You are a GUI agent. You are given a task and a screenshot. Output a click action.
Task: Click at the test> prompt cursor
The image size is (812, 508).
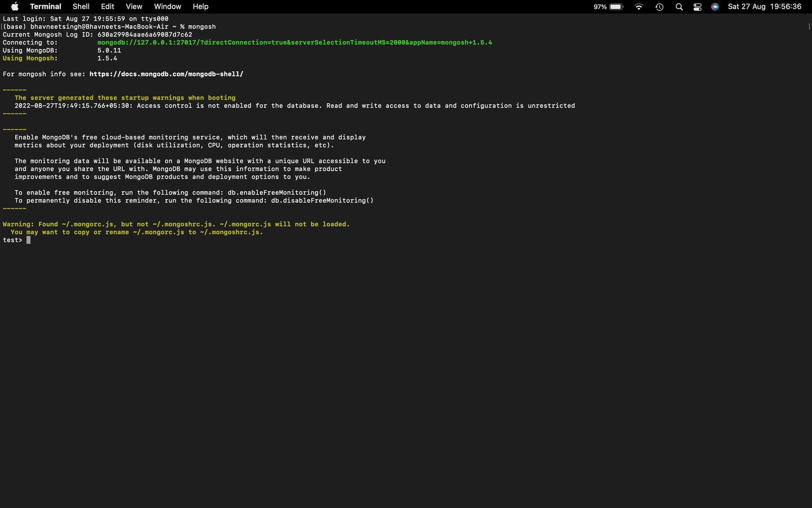[28, 240]
